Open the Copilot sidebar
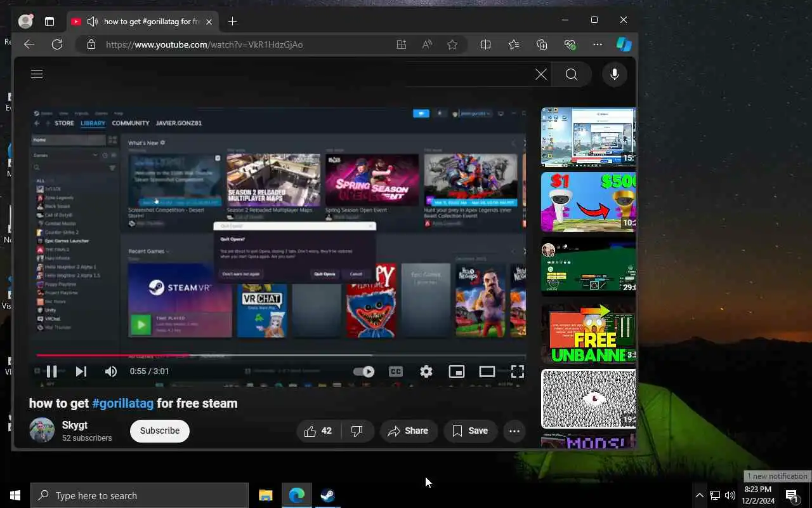This screenshot has width=812, height=508. tap(624, 44)
